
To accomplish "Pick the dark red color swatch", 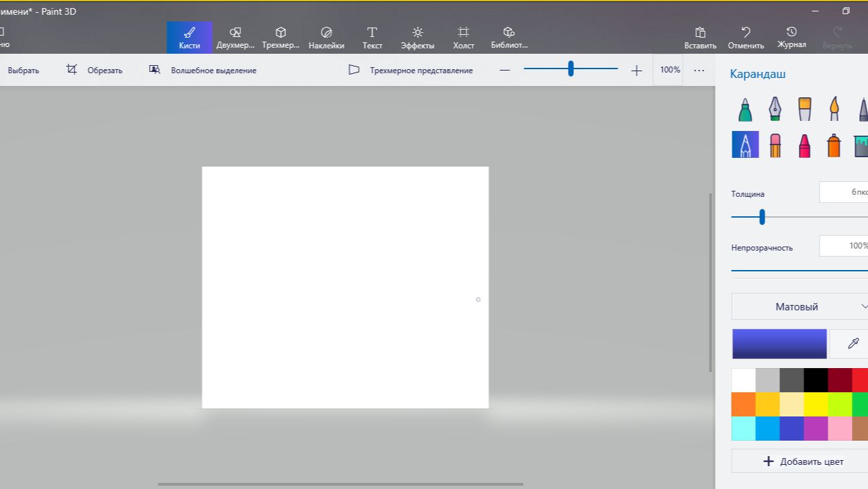I will (x=840, y=380).
